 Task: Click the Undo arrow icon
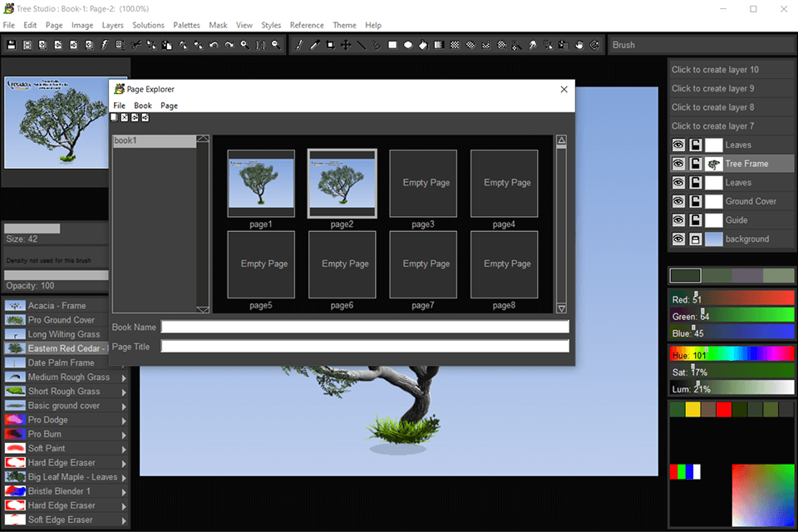214,45
